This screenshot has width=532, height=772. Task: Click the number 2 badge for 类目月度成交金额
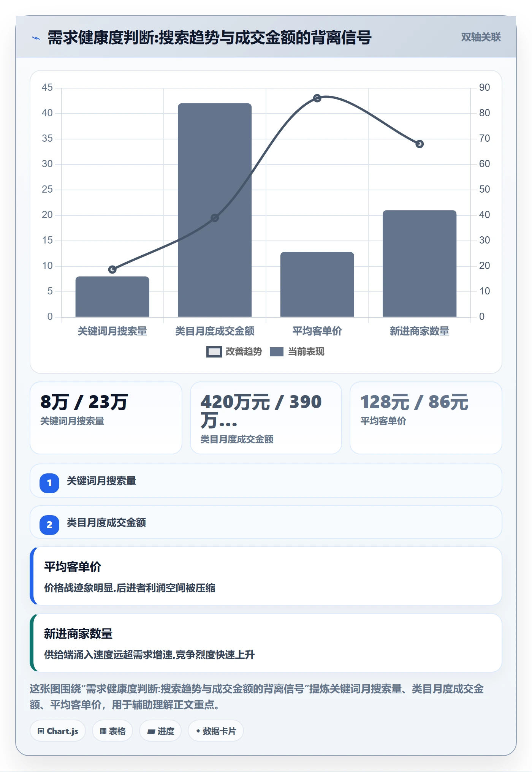point(49,525)
